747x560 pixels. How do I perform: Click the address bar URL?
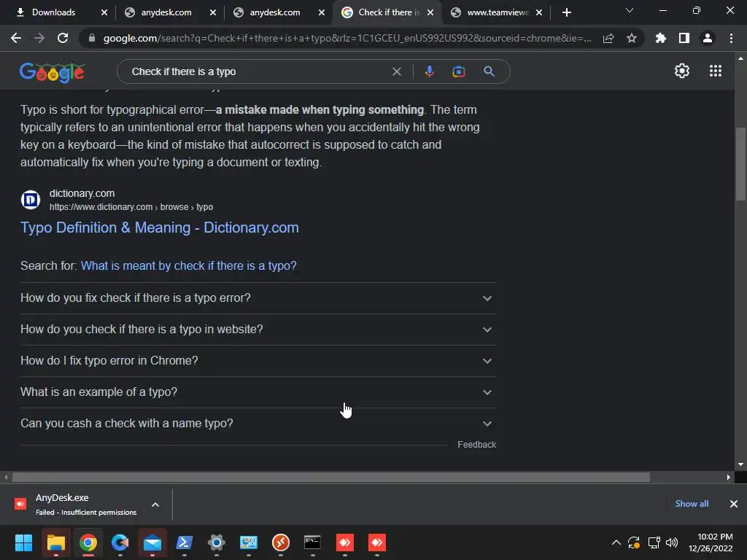point(347,38)
